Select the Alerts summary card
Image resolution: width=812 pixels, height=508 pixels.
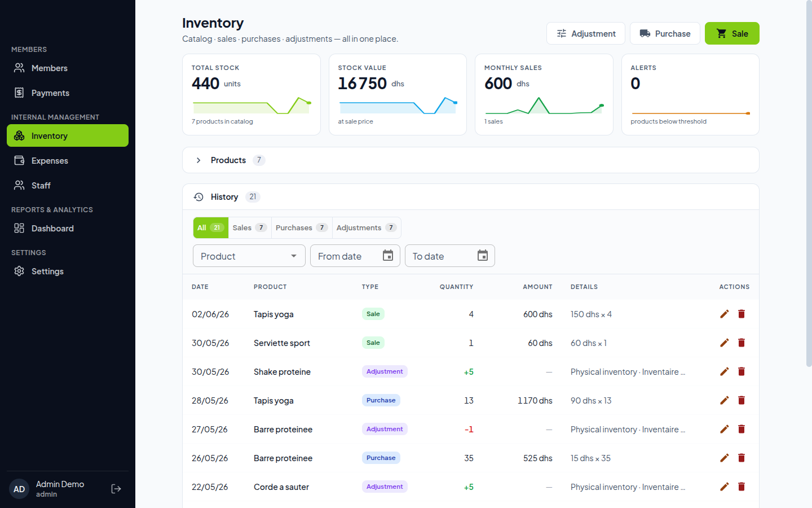(x=690, y=94)
